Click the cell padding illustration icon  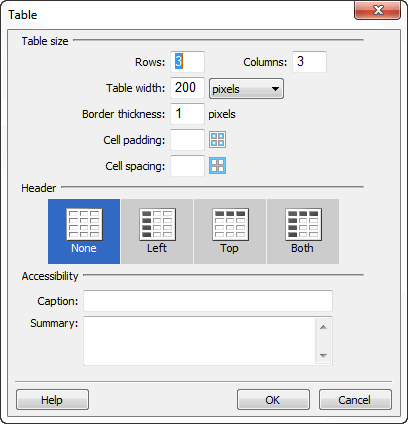point(217,140)
